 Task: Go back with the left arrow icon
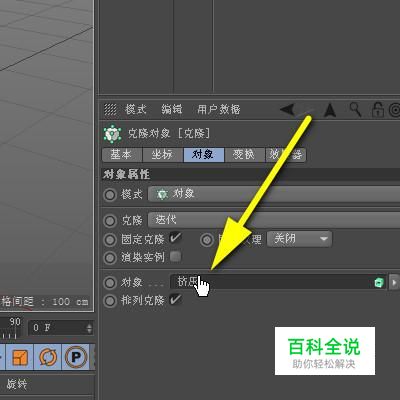click(287, 109)
